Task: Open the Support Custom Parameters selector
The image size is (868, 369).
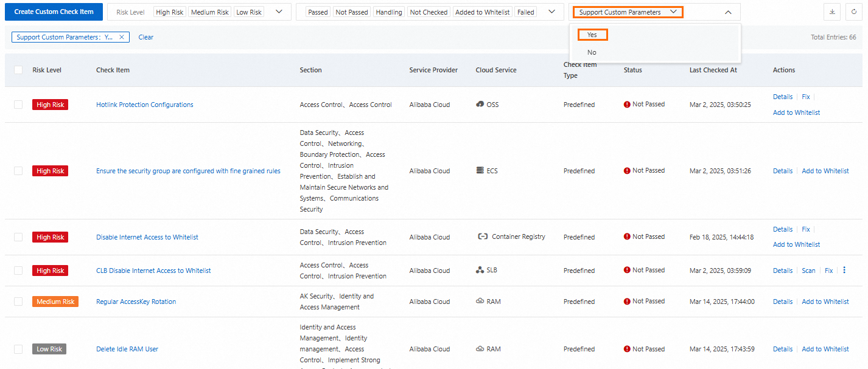Action: 628,12
